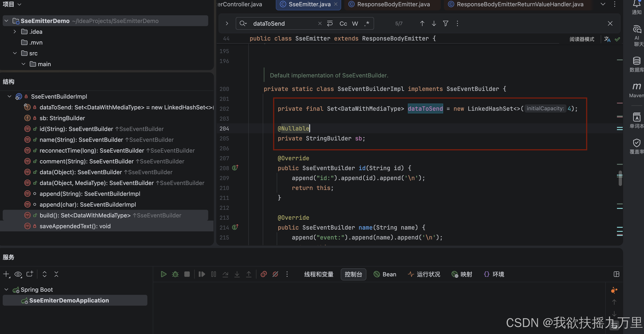Image resolution: width=644 pixels, height=334 pixels.
Task: Collapse SseEventBuilderImpl structure node
Action: 9,96
